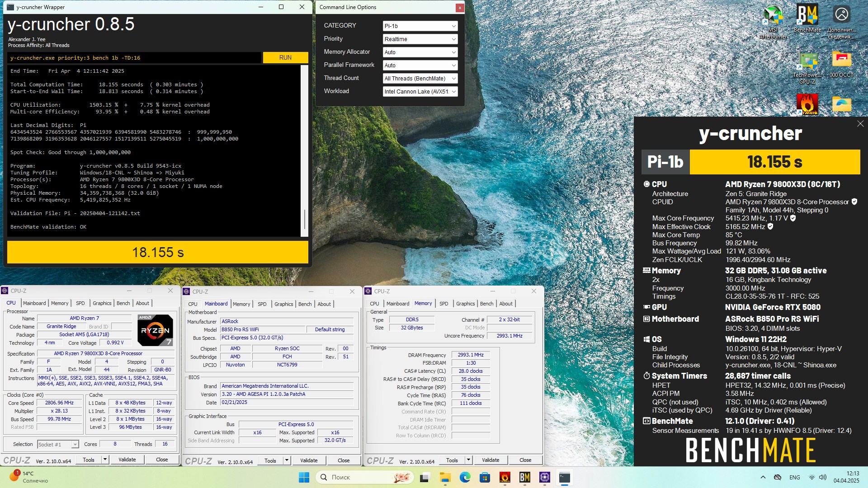The height and width of the screenshot is (488, 868).
Task: Click the System Timers clock icon
Action: 646,376
